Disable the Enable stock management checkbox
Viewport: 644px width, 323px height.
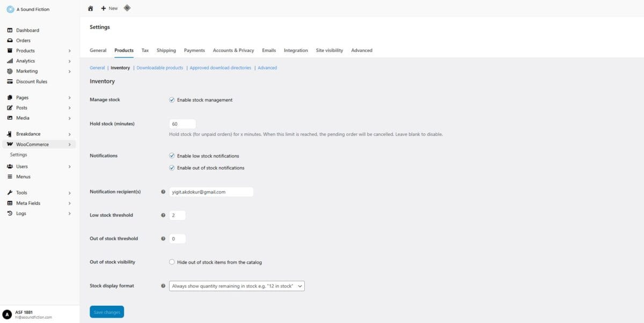pyautogui.click(x=172, y=100)
